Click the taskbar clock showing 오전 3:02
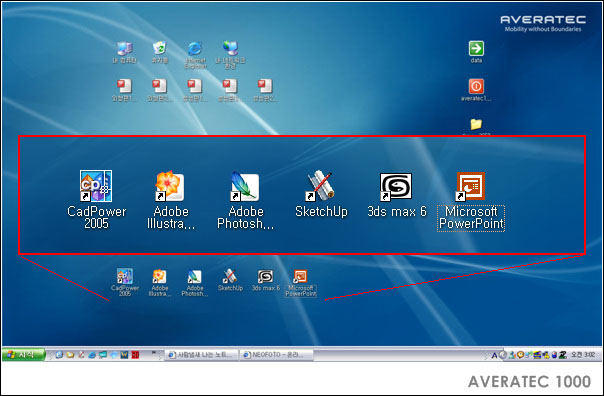604x396 pixels. [583, 355]
